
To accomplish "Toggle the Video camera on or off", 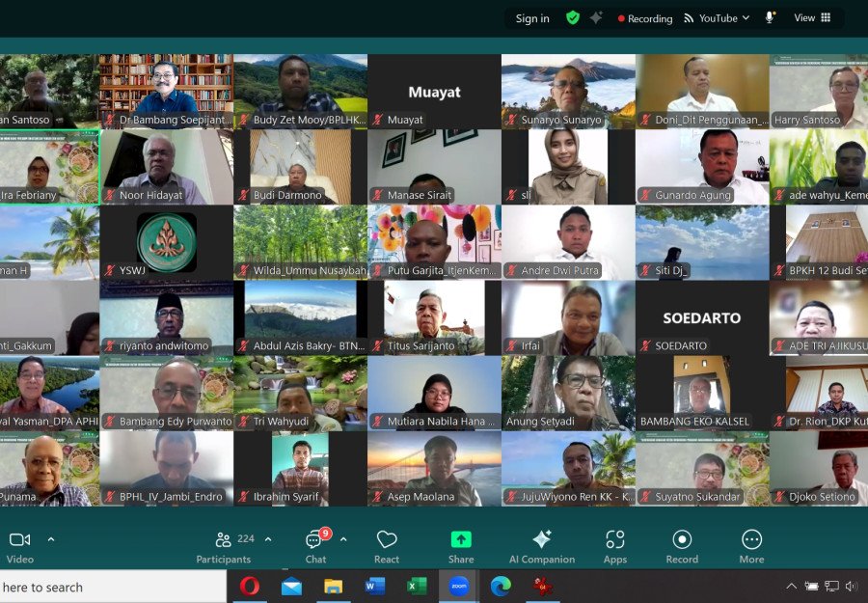I will tap(19, 546).
